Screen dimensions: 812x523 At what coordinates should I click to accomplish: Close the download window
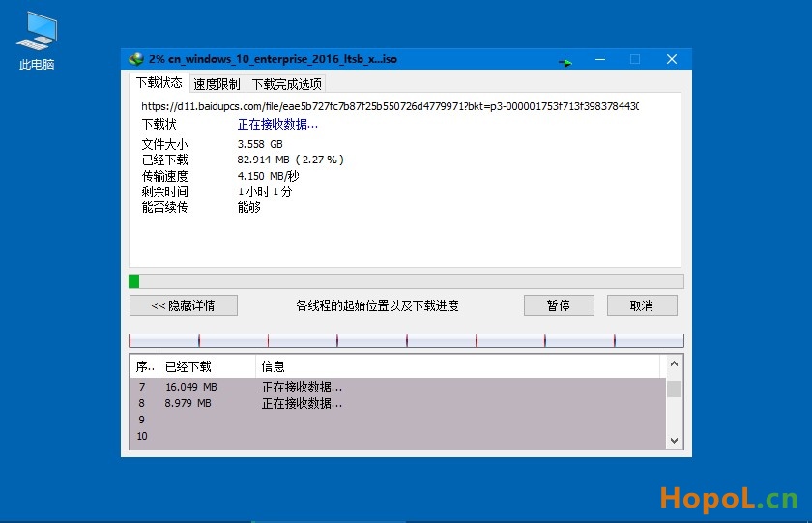coord(672,59)
